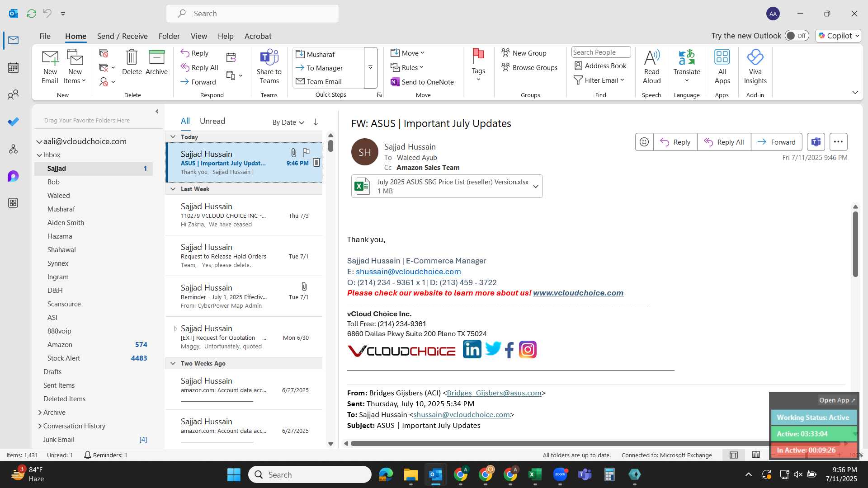Click the Undo arrow in title bar
This screenshot has height=488, width=868.
(47, 14)
